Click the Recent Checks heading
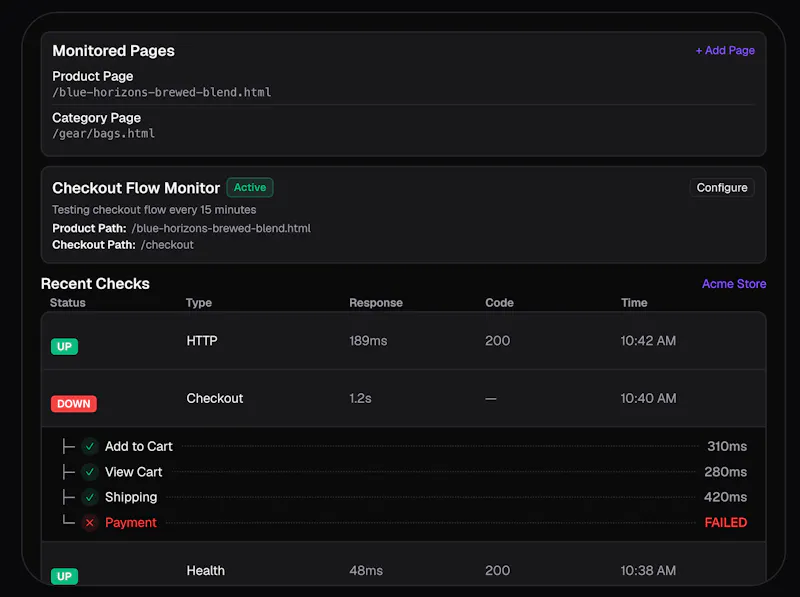This screenshot has height=597, width=800. [95, 284]
